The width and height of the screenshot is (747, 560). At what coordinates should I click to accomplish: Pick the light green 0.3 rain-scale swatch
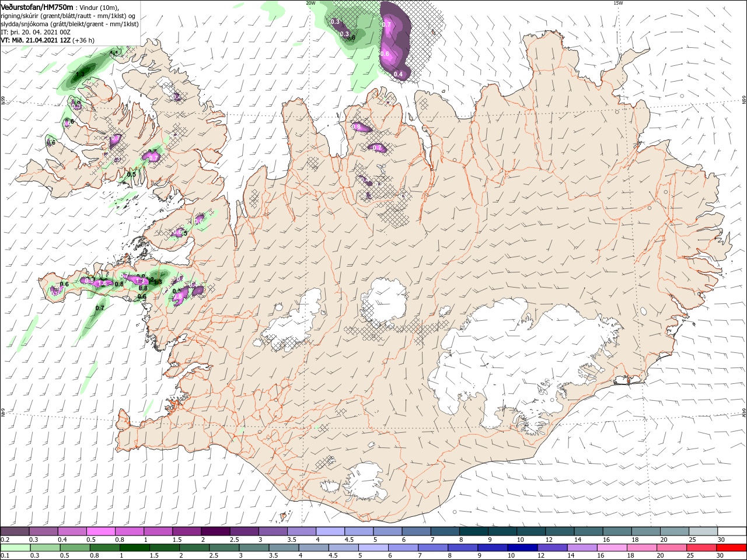[45, 548]
